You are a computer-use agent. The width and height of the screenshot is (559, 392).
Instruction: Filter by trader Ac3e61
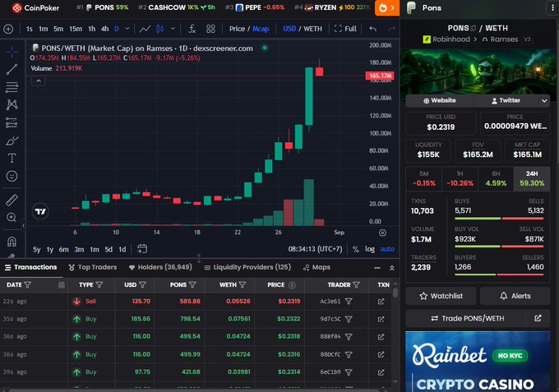349,302
